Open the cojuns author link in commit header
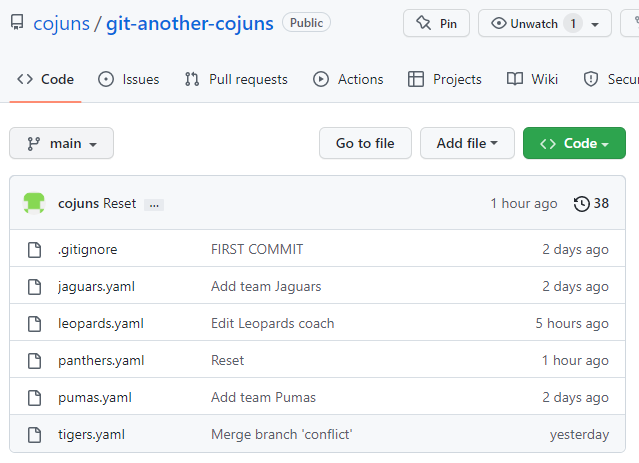 point(78,203)
